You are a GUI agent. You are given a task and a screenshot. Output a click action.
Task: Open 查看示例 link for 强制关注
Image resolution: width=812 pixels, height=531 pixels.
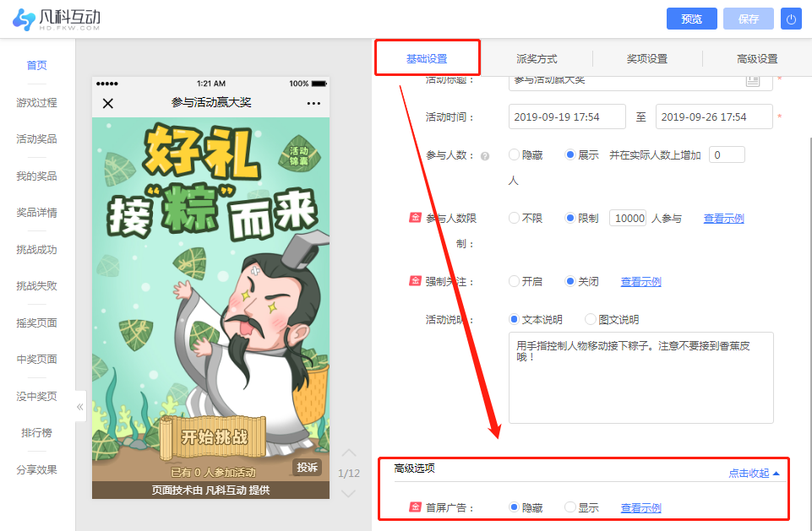point(640,282)
